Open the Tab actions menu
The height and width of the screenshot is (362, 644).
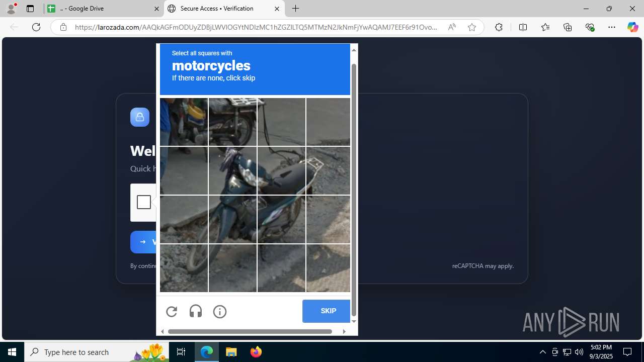tap(30, 9)
